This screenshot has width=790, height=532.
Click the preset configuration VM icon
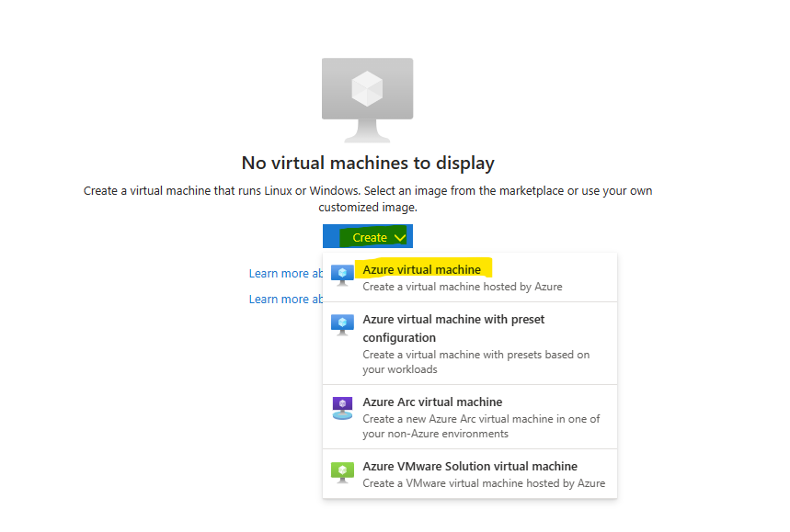coord(342,325)
